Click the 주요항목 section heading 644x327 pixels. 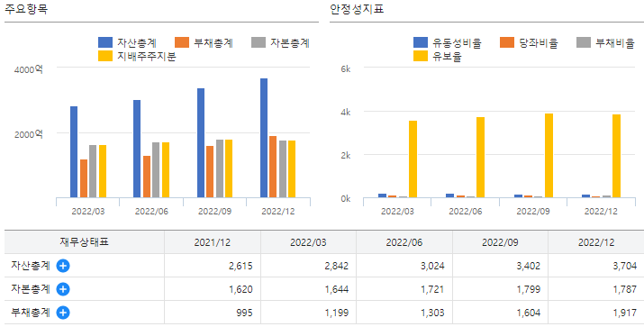click(x=26, y=9)
